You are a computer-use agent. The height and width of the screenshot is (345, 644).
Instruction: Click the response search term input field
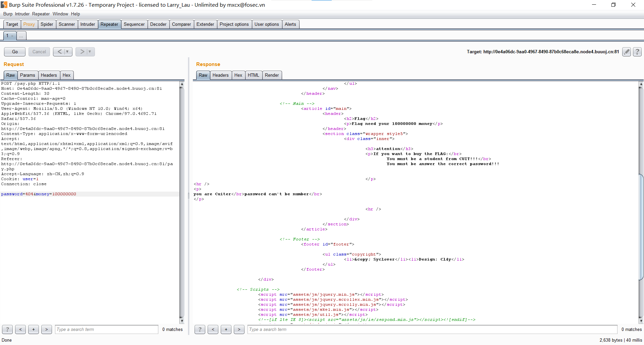pyautogui.click(x=432, y=330)
